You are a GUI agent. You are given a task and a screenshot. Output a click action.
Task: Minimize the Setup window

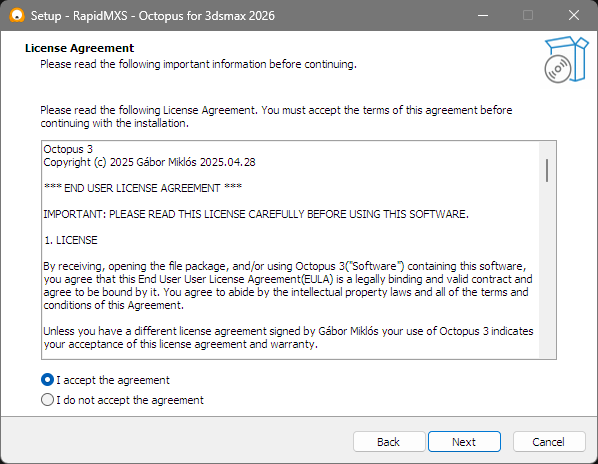(x=483, y=16)
